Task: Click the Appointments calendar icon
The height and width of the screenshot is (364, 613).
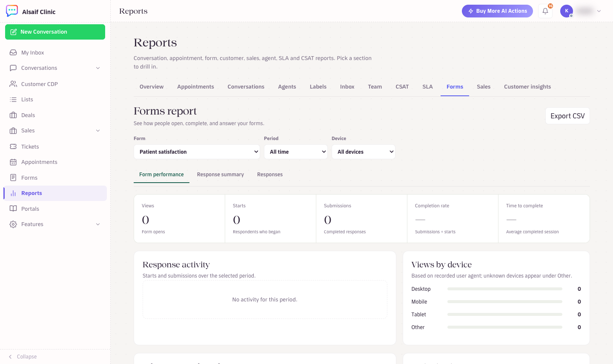Action: tap(13, 162)
